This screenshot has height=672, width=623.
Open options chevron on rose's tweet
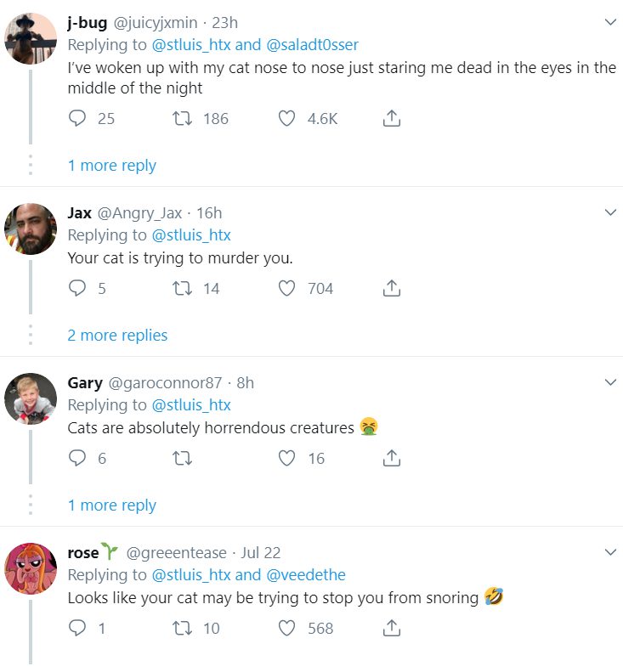609,552
